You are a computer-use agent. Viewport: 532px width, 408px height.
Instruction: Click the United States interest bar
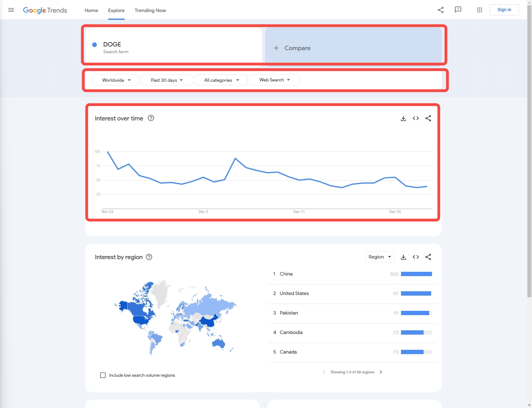(x=416, y=293)
